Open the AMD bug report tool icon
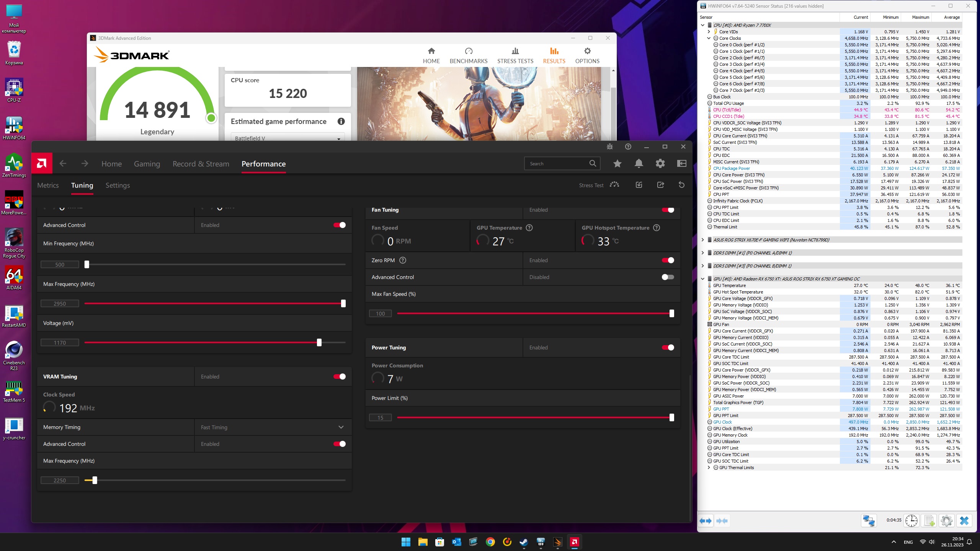This screenshot has width=980, height=551. coord(610,147)
